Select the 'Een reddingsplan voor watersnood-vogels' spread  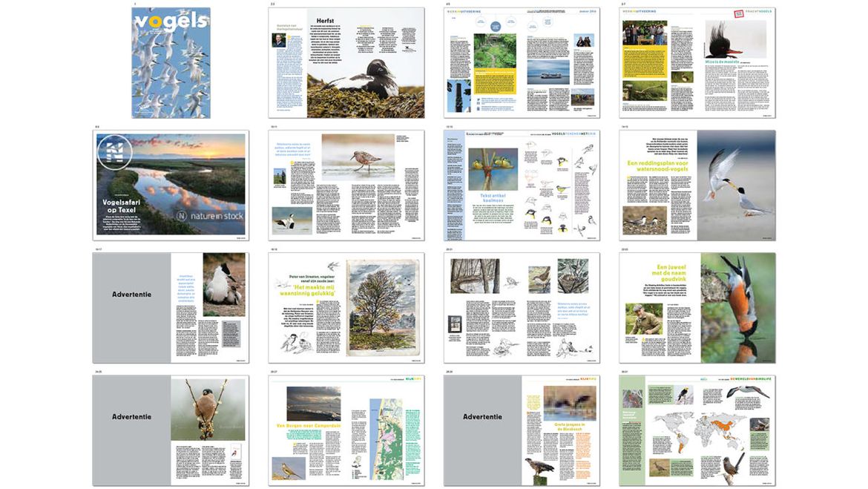(697, 186)
